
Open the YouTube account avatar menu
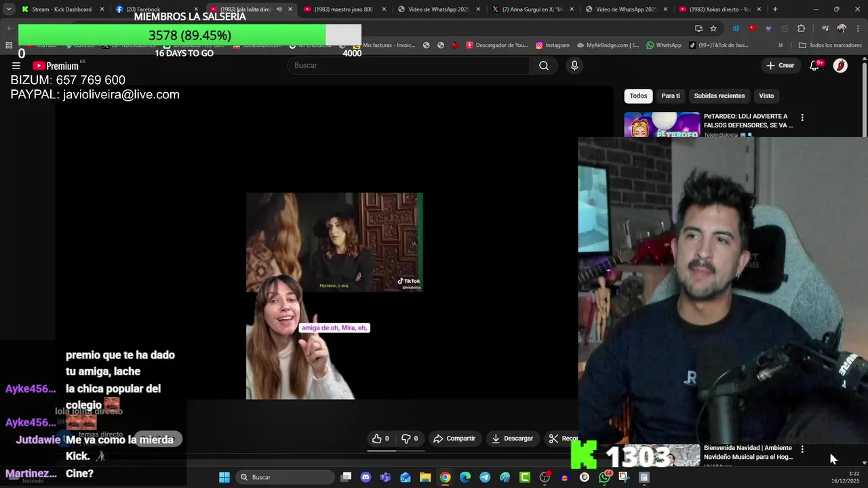(840, 66)
